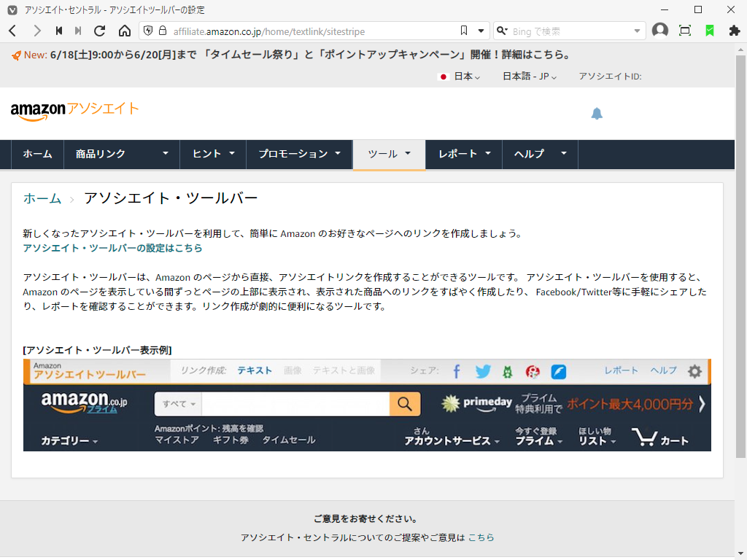Bookmark this page via address bar icon
Screen dimensions: 747x560
pos(463,31)
